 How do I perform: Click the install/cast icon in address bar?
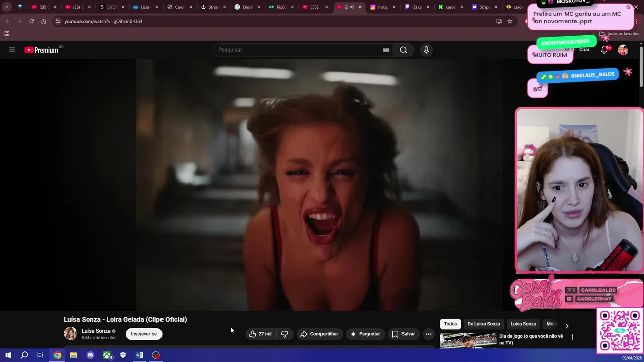point(499,21)
